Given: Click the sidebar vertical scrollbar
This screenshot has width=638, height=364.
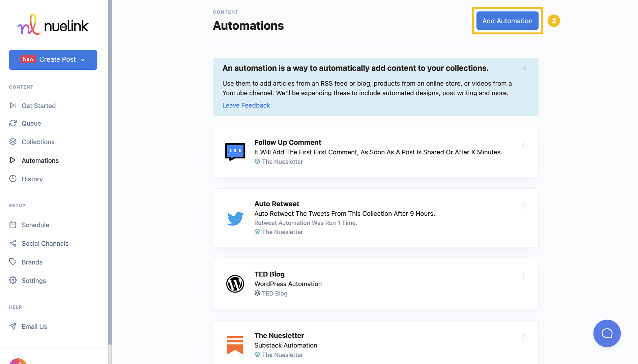Looking at the screenshot, I should point(110,172).
